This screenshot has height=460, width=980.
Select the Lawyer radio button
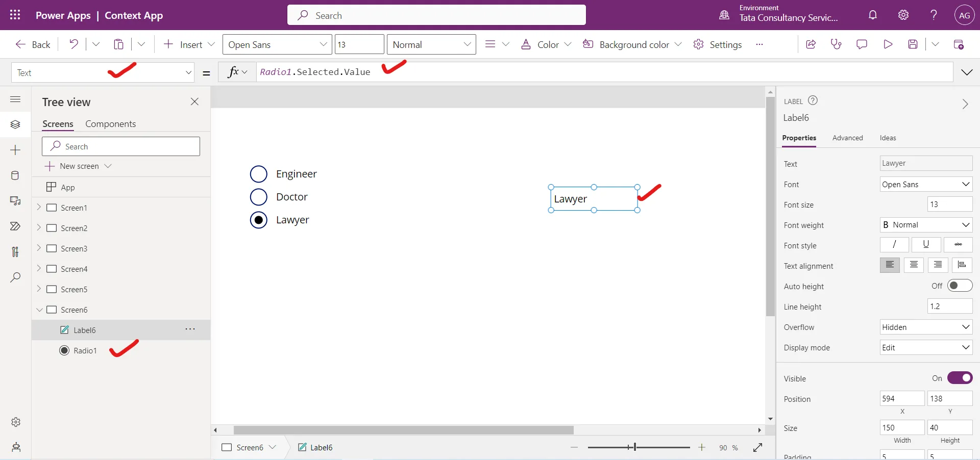click(x=259, y=220)
